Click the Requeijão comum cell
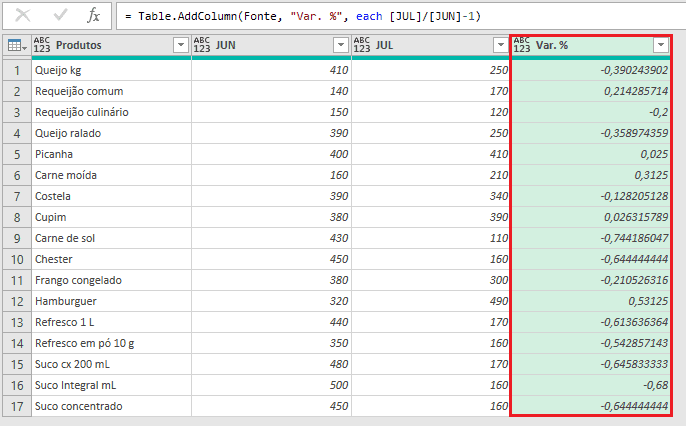 coord(112,91)
